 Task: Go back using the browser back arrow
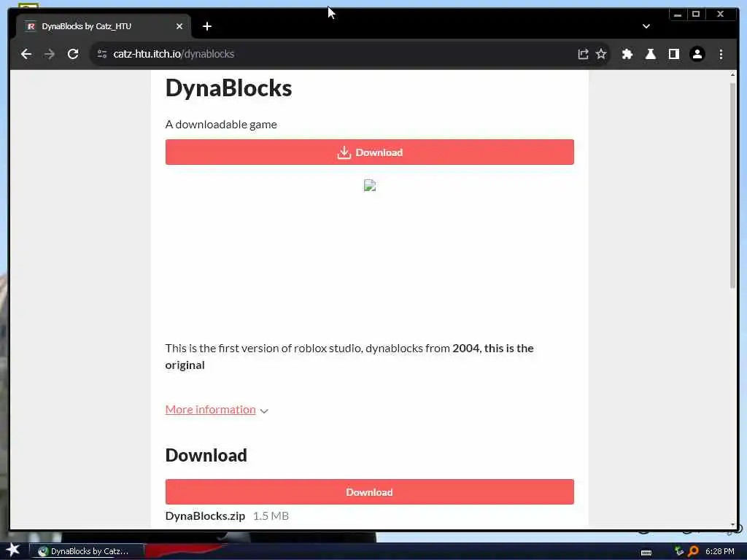26,54
